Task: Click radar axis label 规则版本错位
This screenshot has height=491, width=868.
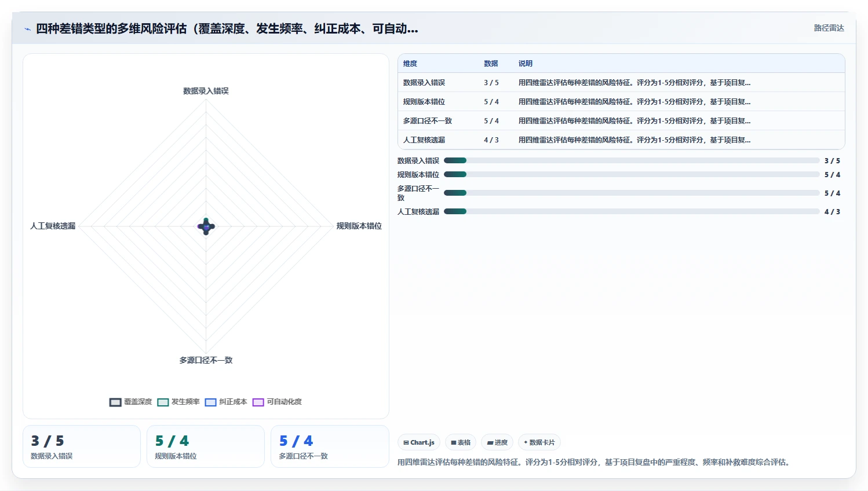Action: 359,226
